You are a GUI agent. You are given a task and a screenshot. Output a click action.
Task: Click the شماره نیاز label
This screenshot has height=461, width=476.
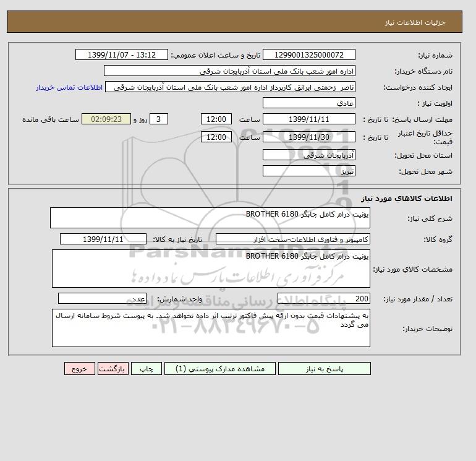pyautogui.click(x=435, y=55)
